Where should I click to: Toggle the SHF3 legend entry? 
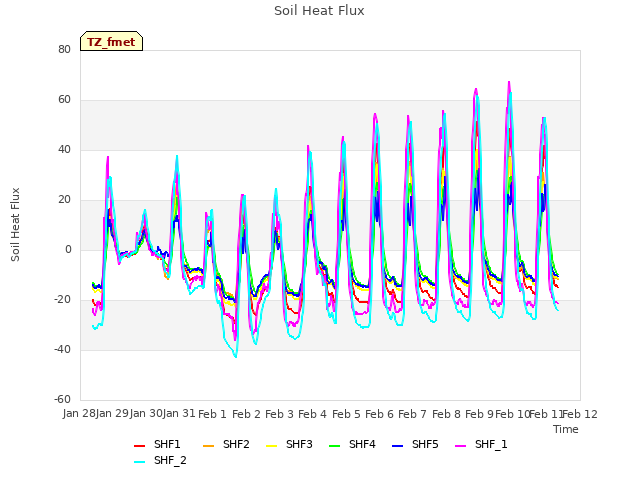[289, 444]
